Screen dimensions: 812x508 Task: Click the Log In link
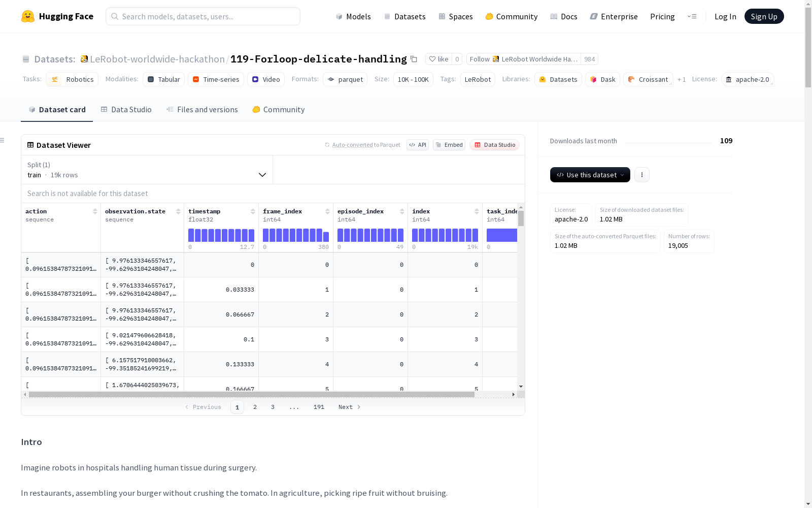point(725,16)
